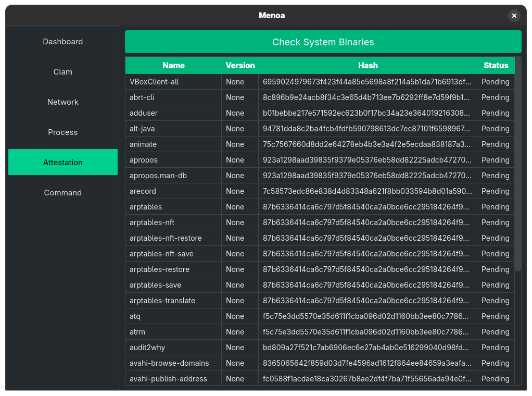Viewport: 532px width, 396px height.
Task: Click hash starting 75c7567660d8 for animate
Action: 367,144
